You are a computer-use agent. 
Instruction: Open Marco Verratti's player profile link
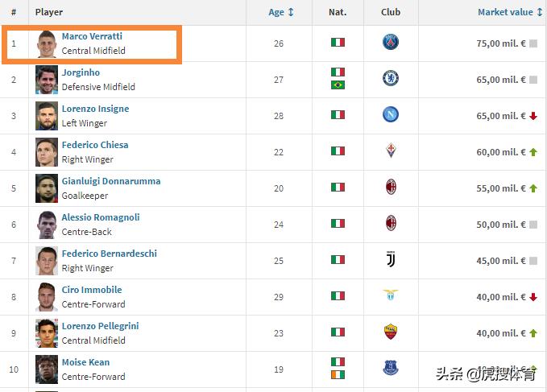(92, 36)
